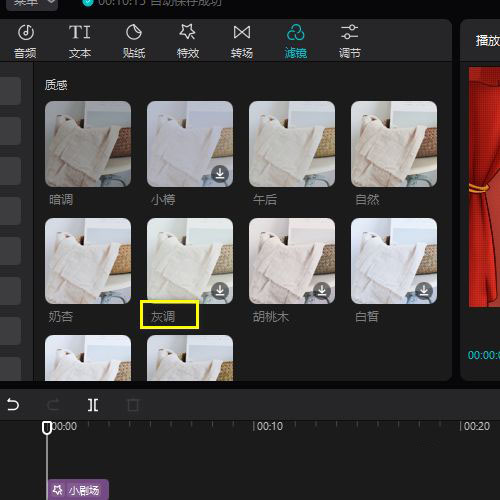Download the 小樽 filter
The width and height of the screenshot is (500, 500).
(x=220, y=174)
